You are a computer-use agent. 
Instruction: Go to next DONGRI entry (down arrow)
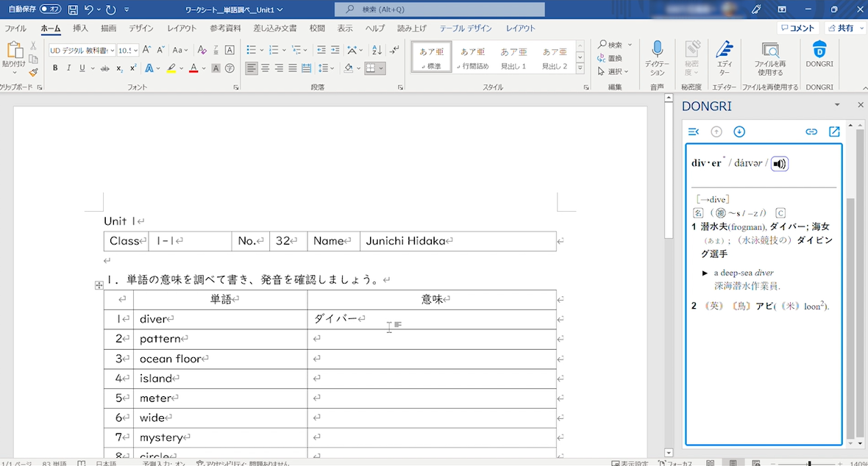(739, 132)
